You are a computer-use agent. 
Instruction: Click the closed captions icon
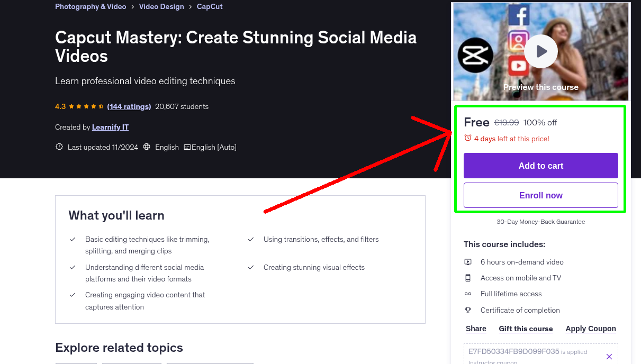[187, 147]
